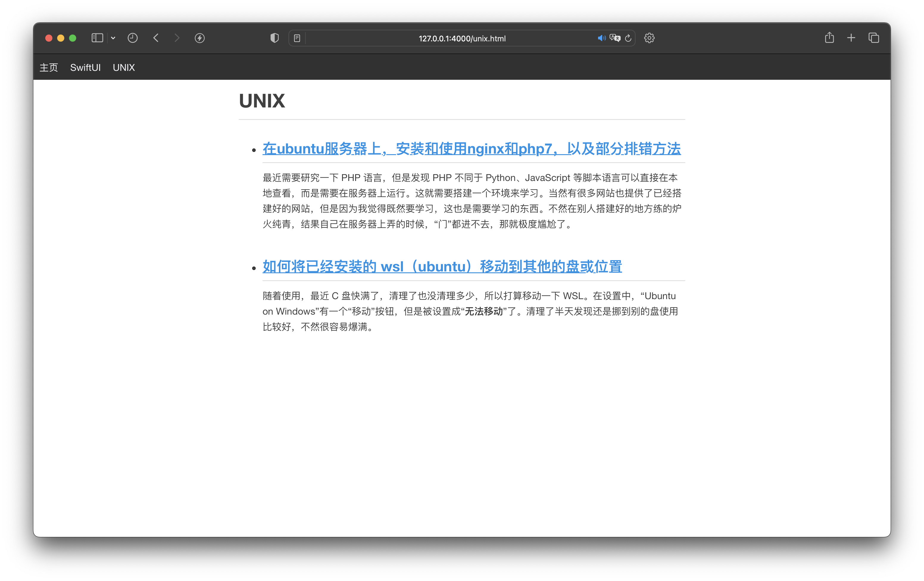Screen dimensions: 924x581
Task: Click the lightning bolt extension icon
Action: 199,38
